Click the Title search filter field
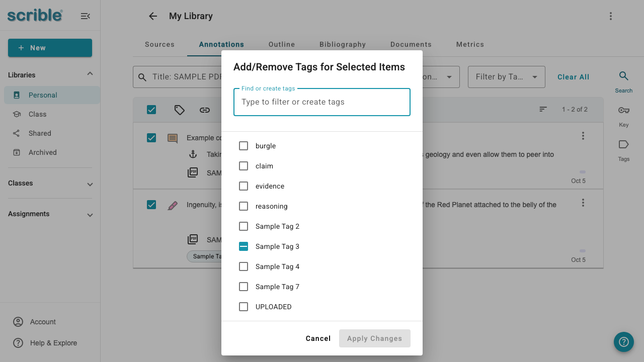 coord(177,77)
